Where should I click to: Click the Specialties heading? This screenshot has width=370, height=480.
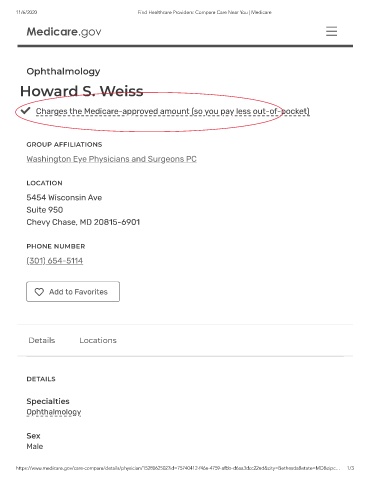pos(48,401)
